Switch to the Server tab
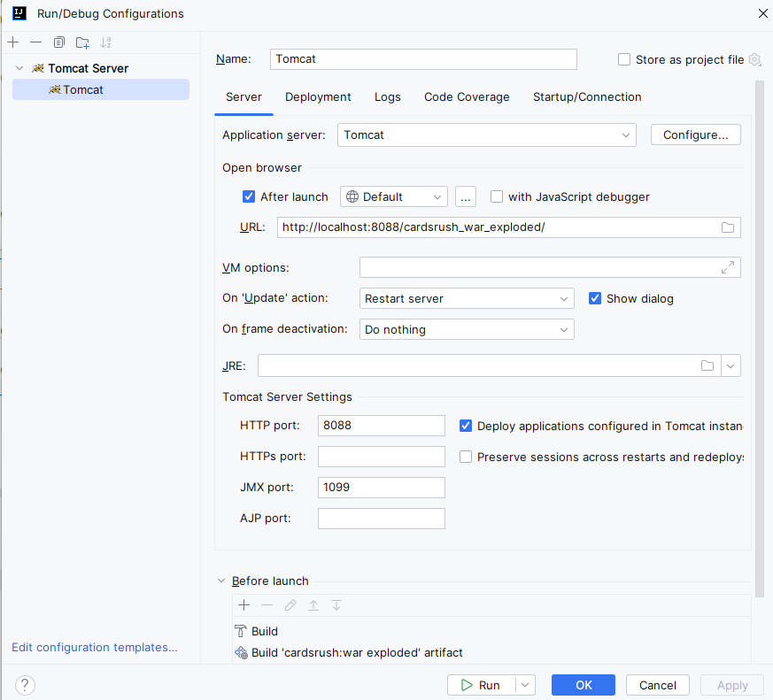 [243, 97]
